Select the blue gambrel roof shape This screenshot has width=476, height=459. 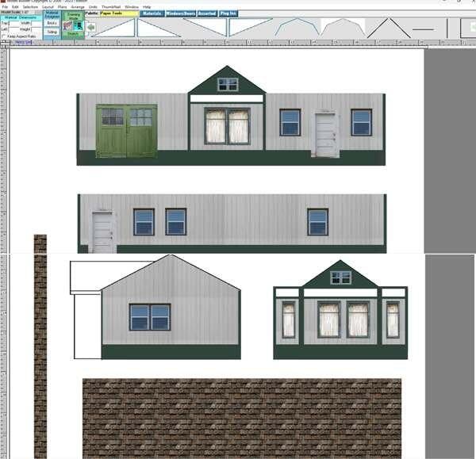pyautogui.click(x=297, y=27)
